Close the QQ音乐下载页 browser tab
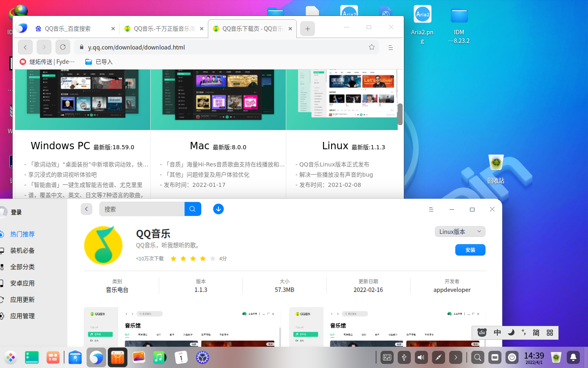 (290, 29)
